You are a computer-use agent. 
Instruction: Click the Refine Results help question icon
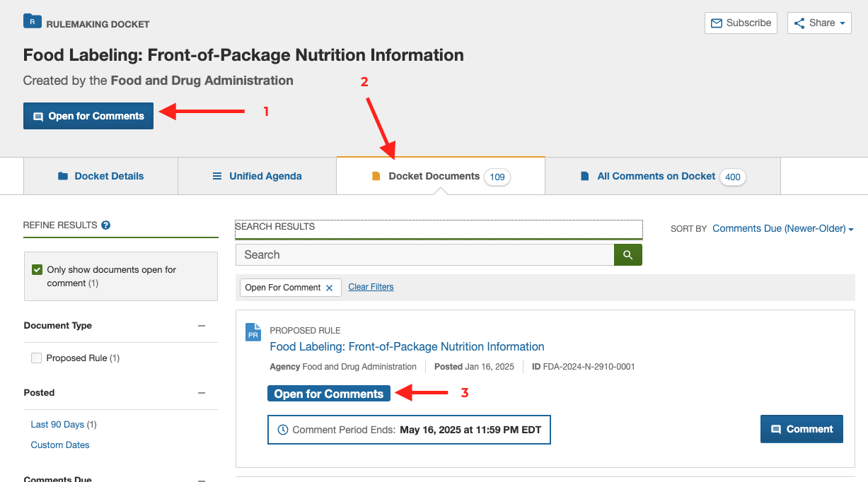click(105, 225)
